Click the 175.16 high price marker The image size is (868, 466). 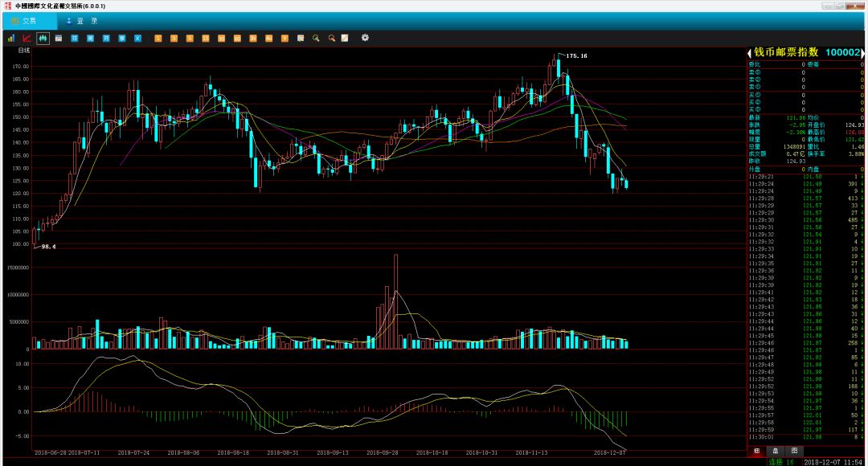coord(576,56)
